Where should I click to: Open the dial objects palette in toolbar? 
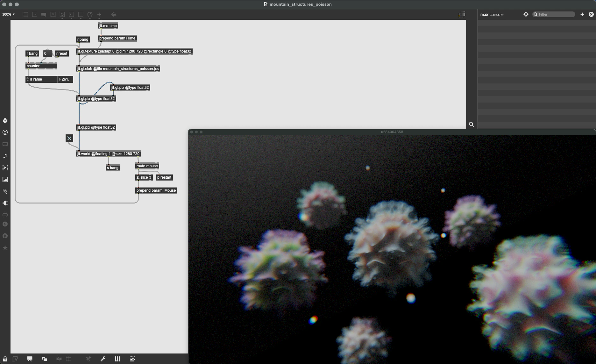pyautogui.click(x=90, y=14)
